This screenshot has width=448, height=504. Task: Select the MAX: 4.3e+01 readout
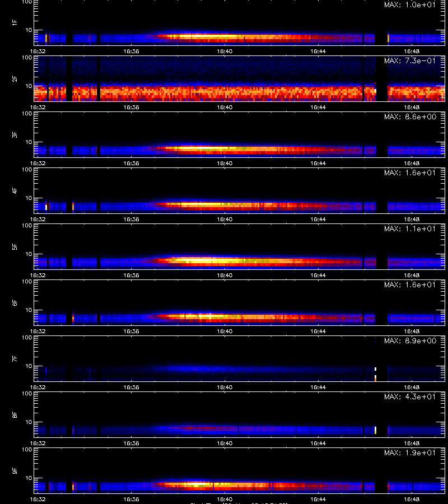click(410, 397)
